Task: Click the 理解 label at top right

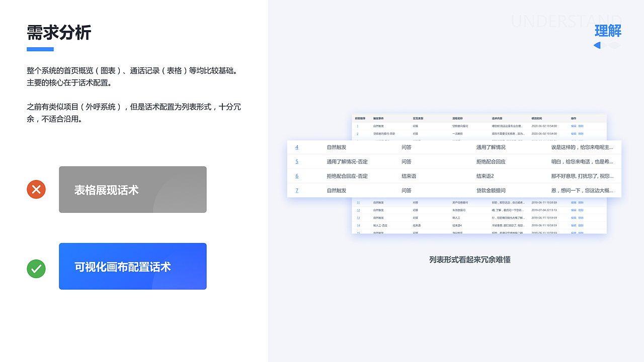Action: click(608, 31)
